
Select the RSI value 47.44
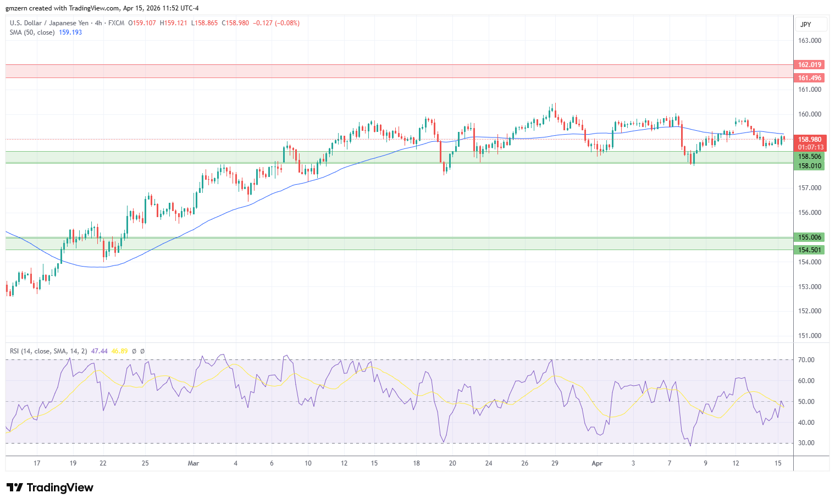99,351
